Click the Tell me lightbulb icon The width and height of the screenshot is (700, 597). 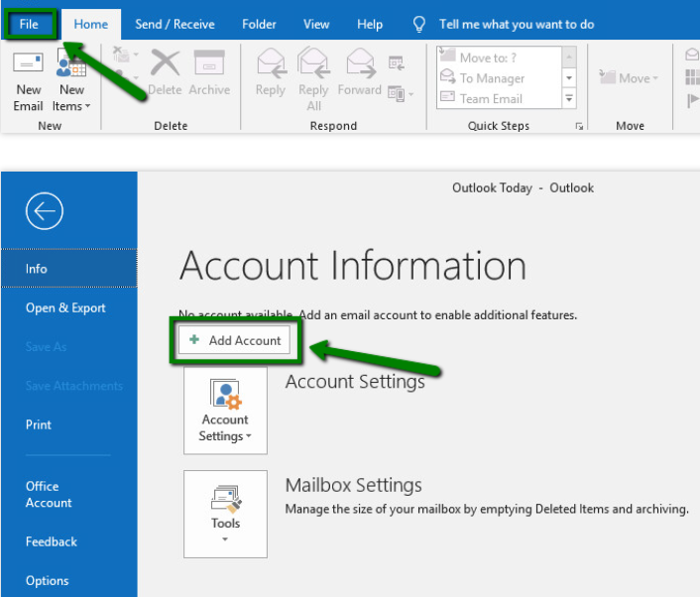coord(418,24)
